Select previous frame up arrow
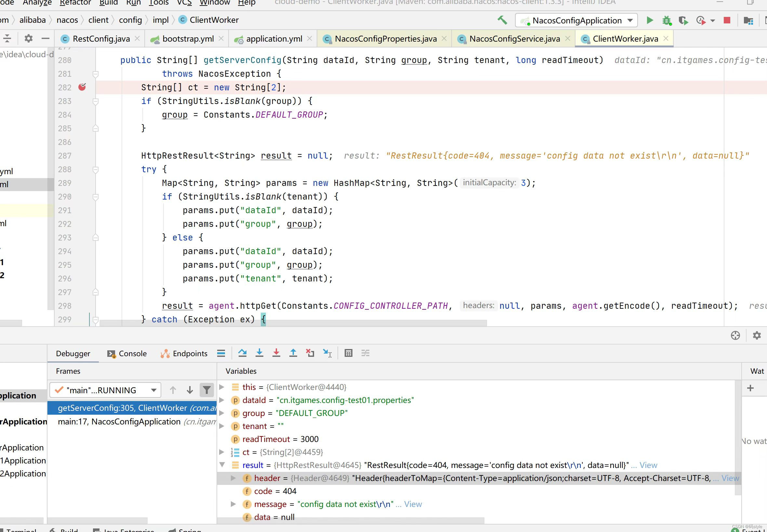This screenshot has width=767, height=532. [173, 390]
